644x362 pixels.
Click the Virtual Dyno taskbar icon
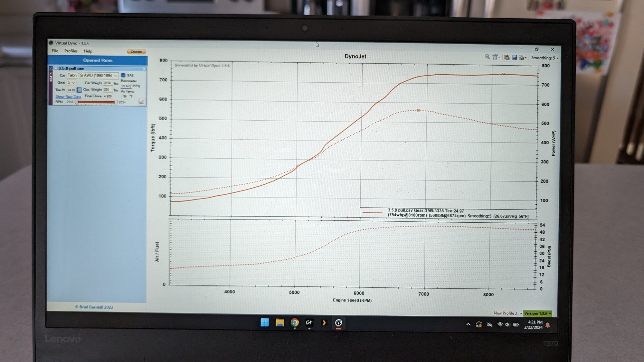point(338,322)
